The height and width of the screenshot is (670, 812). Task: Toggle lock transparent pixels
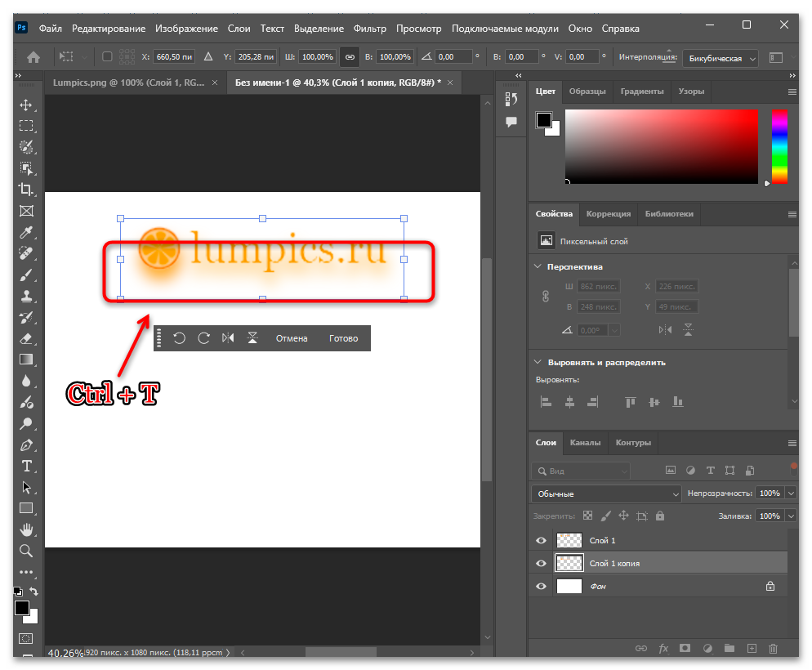(x=587, y=516)
